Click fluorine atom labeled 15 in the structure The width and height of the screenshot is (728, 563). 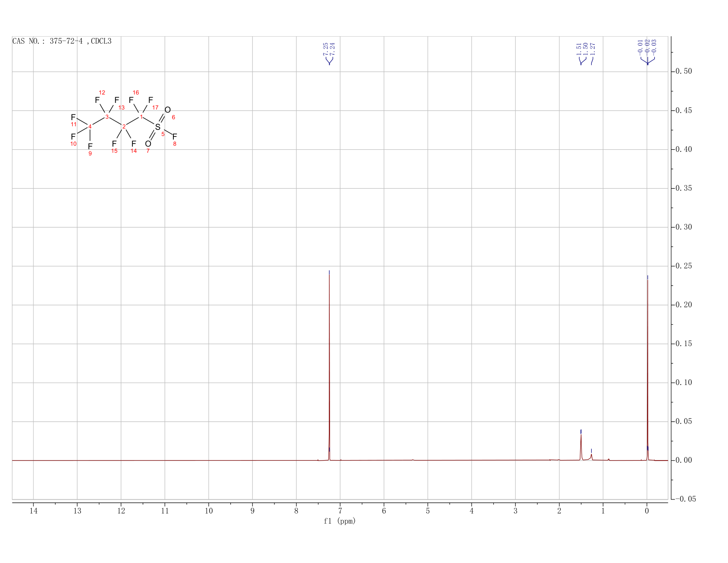pos(114,144)
